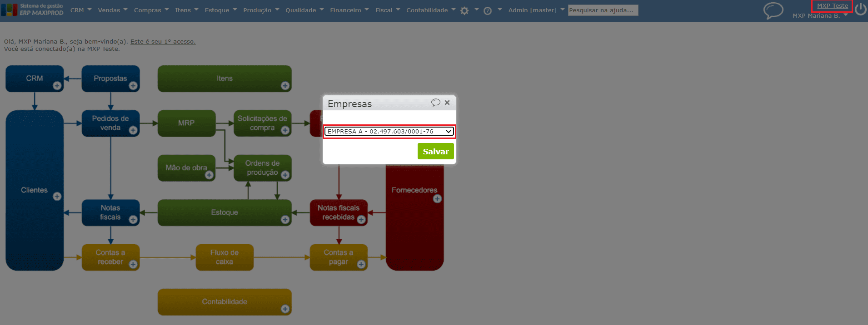Close the Empresas dialog
The image size is (868, 325).
447,103
